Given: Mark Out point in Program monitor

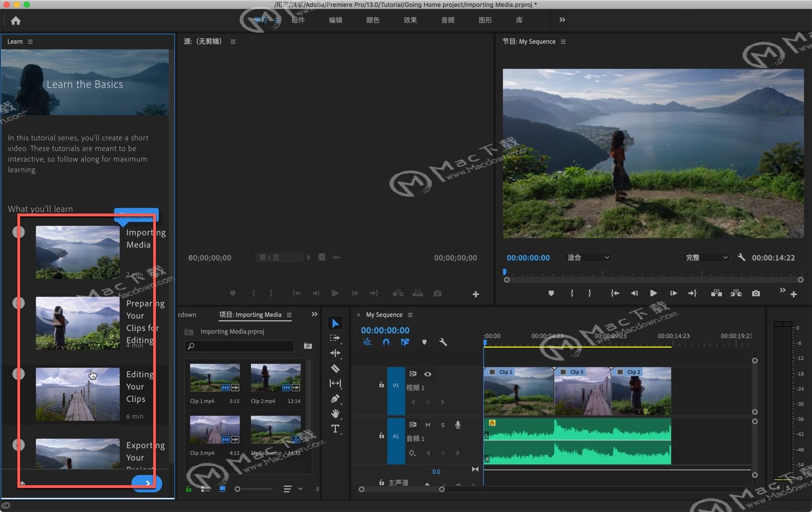Looking at the screenshot, I should [x=590, y=293].
